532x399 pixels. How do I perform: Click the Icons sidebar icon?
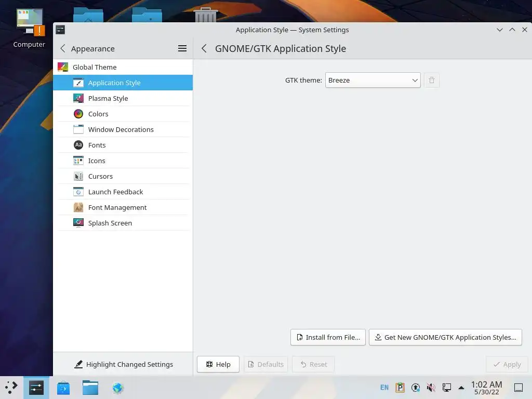pyautogui.click(x=78, y=161)
